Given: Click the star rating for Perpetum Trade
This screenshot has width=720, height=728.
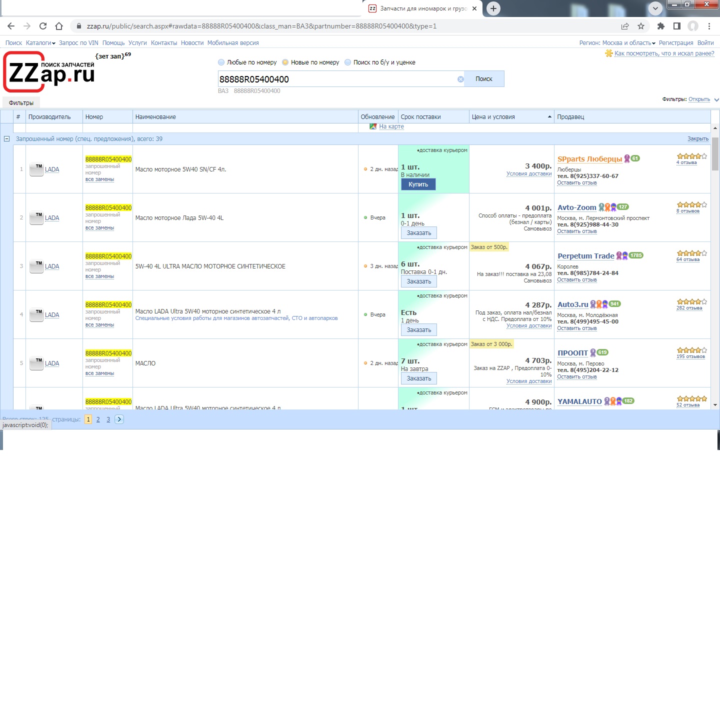Looking at the screenshot, I should (x=692, y=253).
